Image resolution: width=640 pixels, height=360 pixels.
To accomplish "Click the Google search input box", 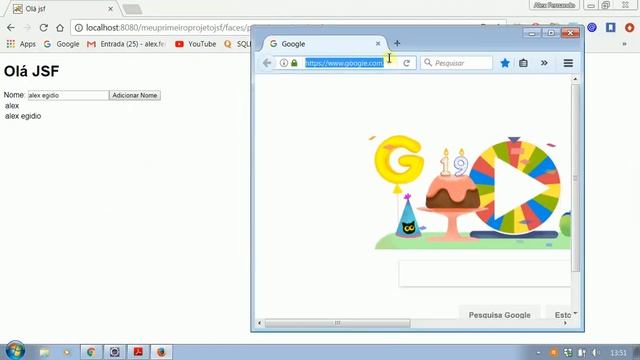I will pos(484,273).
